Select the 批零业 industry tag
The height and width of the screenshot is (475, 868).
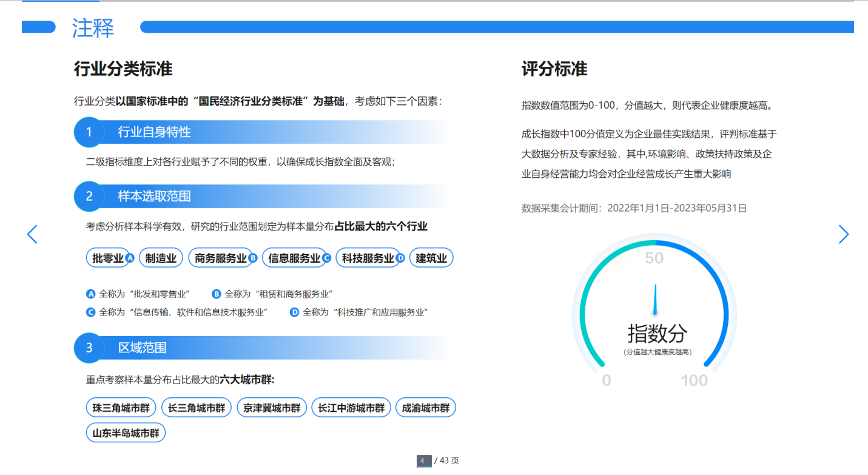pyautogui.click(x=107, y=258)
